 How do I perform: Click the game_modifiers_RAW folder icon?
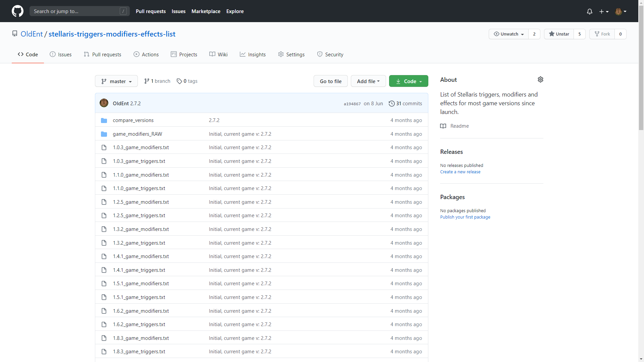point(104,134)
